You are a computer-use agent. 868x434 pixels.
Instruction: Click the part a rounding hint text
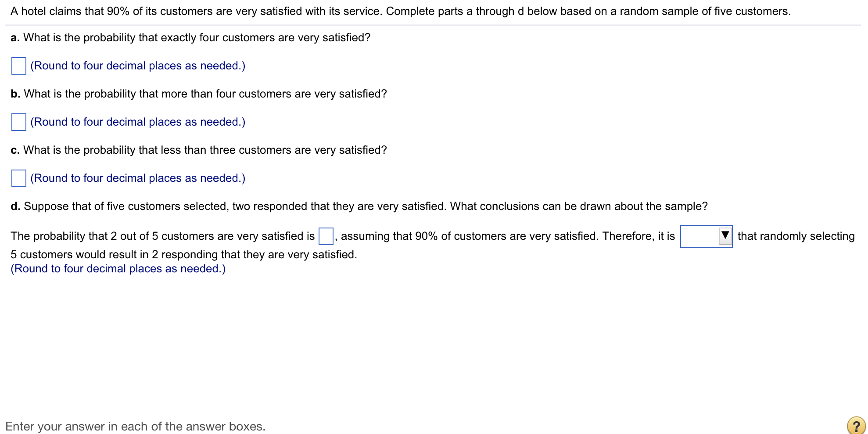(138, 66)
